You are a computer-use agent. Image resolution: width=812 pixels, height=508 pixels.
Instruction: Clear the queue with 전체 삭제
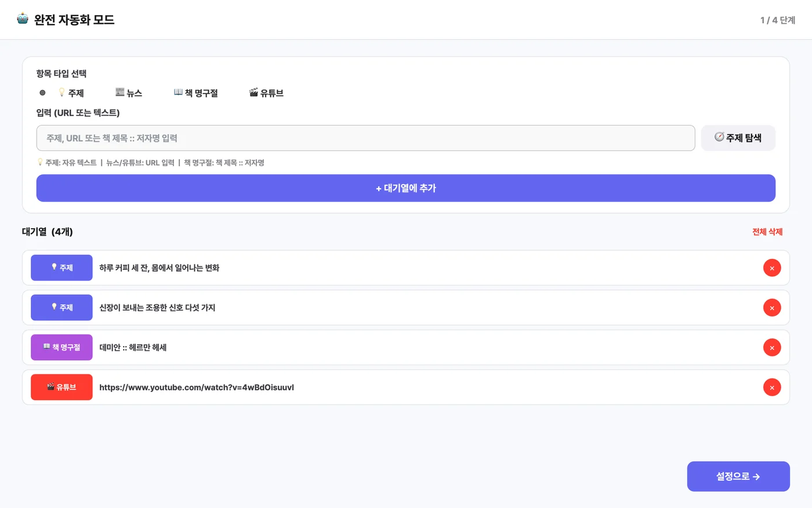pos(767,232)
